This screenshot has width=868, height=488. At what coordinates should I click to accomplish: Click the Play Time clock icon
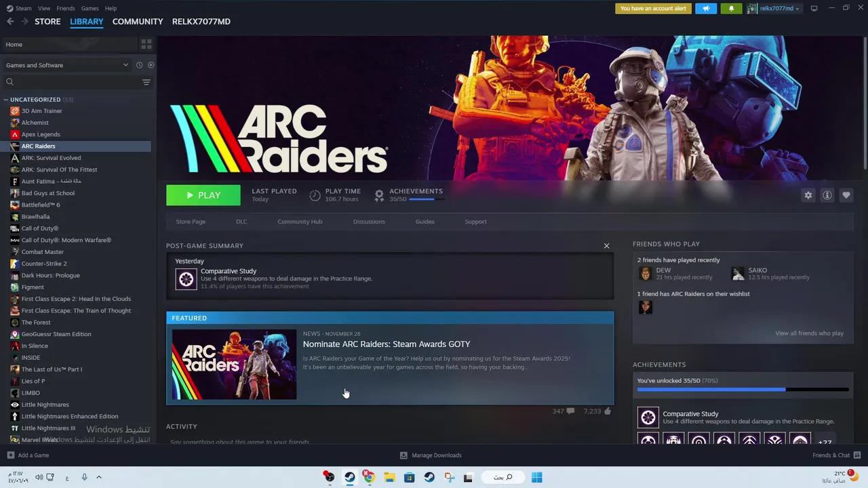click(315, 195)
